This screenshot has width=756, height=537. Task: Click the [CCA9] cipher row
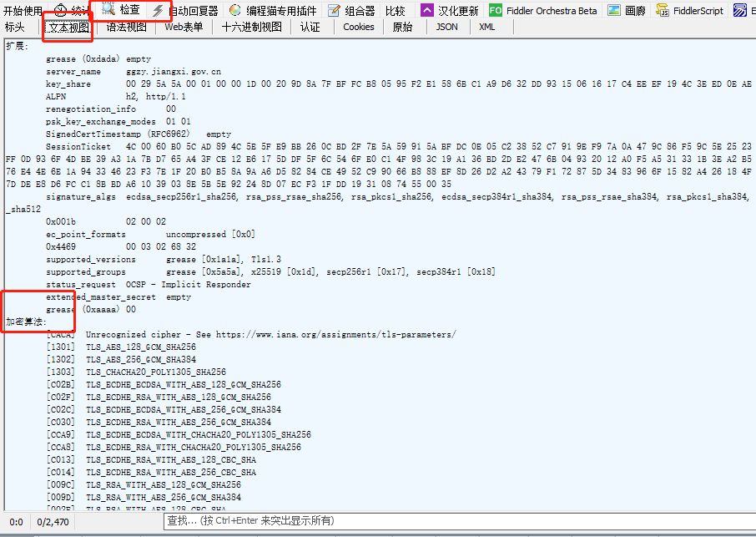coord(179,435)
